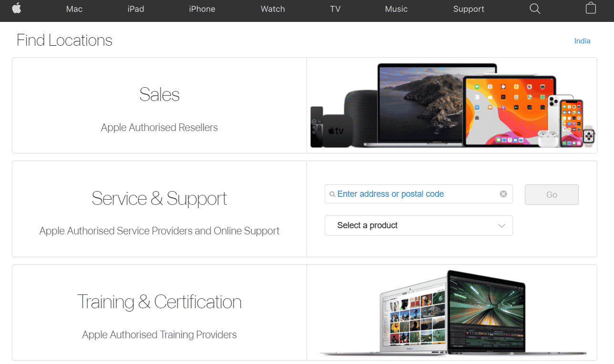Expand the Select a product dropdown
614x364 pixels.
pyautogui.click(x=419, y=225)
